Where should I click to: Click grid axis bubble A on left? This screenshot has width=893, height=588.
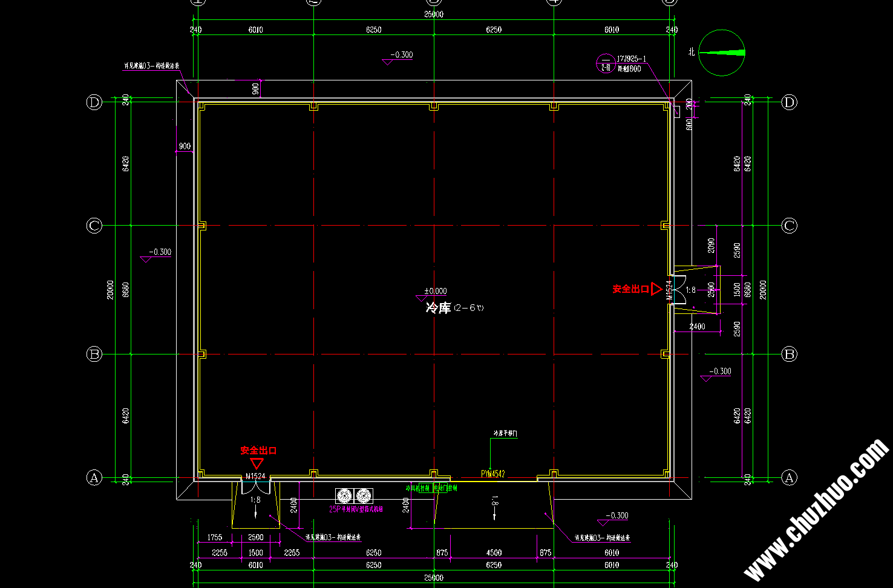pyautogui.click(x=94, y=478)
